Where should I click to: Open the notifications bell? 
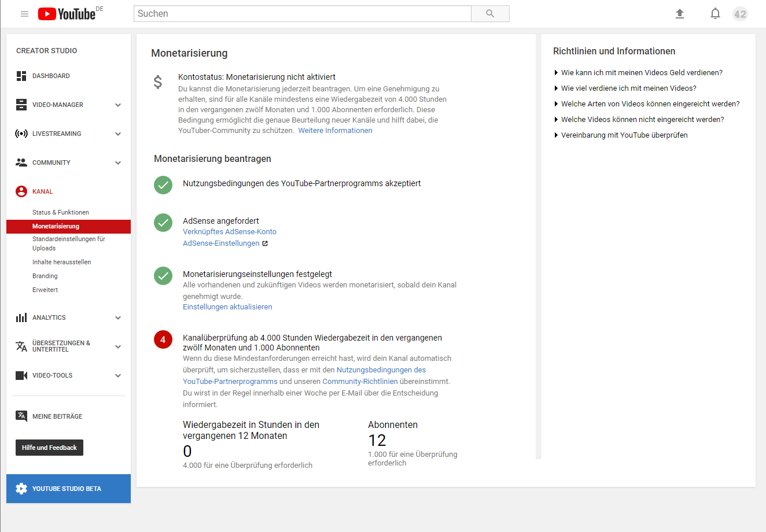click(x=715, y=14)
